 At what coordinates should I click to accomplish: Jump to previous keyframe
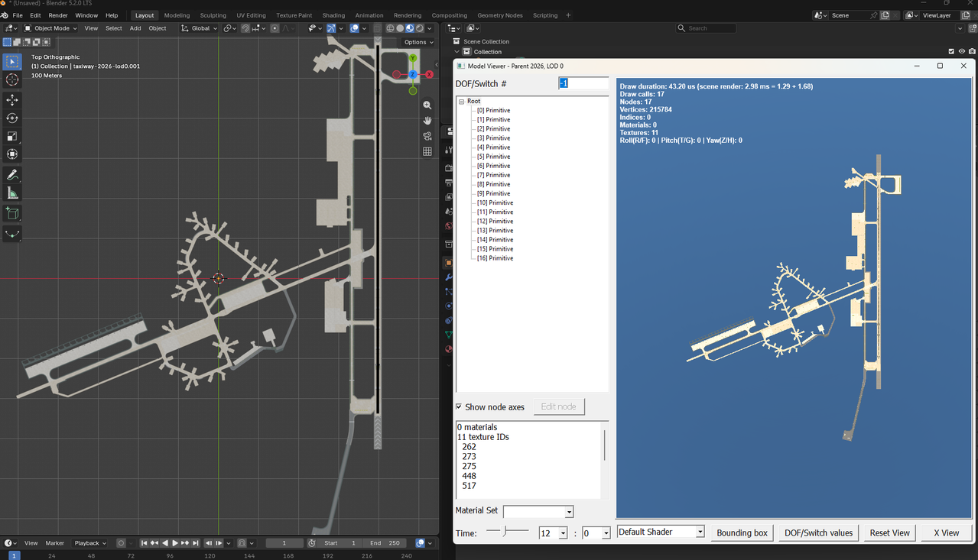pyautogui.click(x=154, y=543)
